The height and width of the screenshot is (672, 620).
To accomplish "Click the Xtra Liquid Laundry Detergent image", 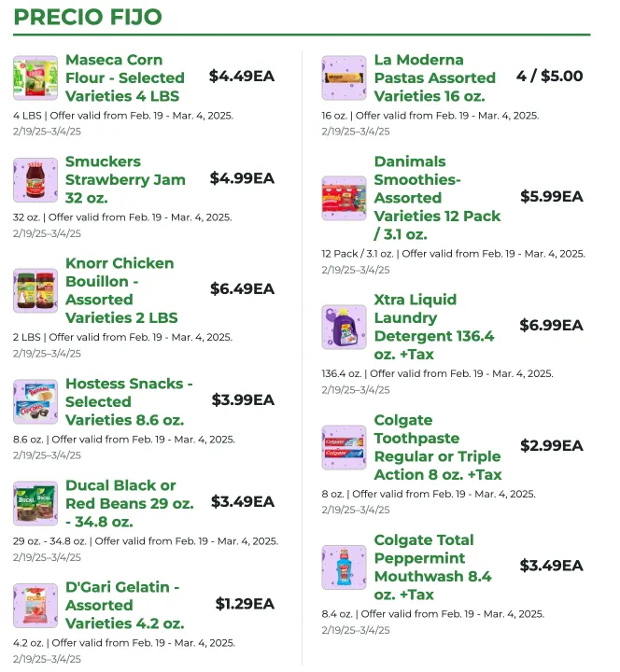I will pos(344,327).
